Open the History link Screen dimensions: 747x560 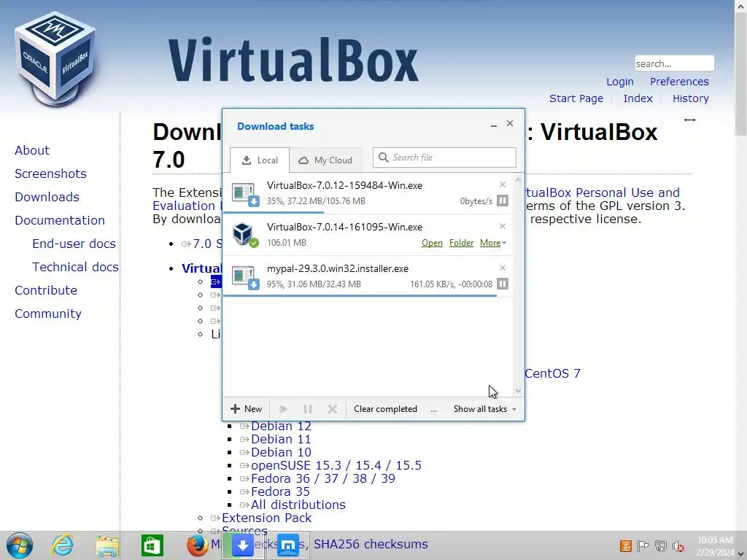point(690,98)
